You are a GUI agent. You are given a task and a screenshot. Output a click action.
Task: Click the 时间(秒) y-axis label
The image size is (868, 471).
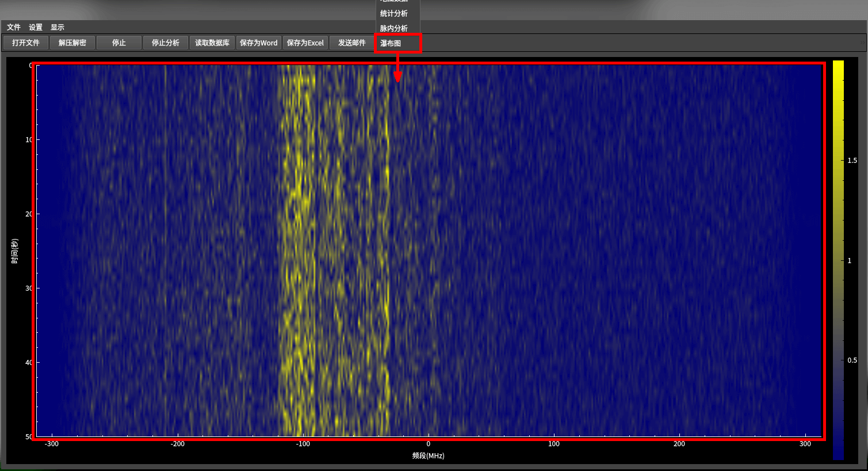pos(14,251)
